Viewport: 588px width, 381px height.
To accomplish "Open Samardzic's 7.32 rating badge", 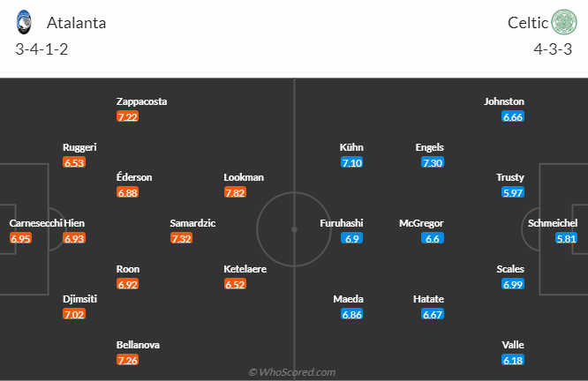I will [x=181, y=238].
